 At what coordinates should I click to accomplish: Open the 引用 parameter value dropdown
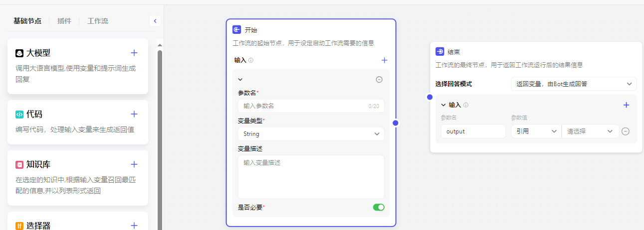tap(536, 131)
